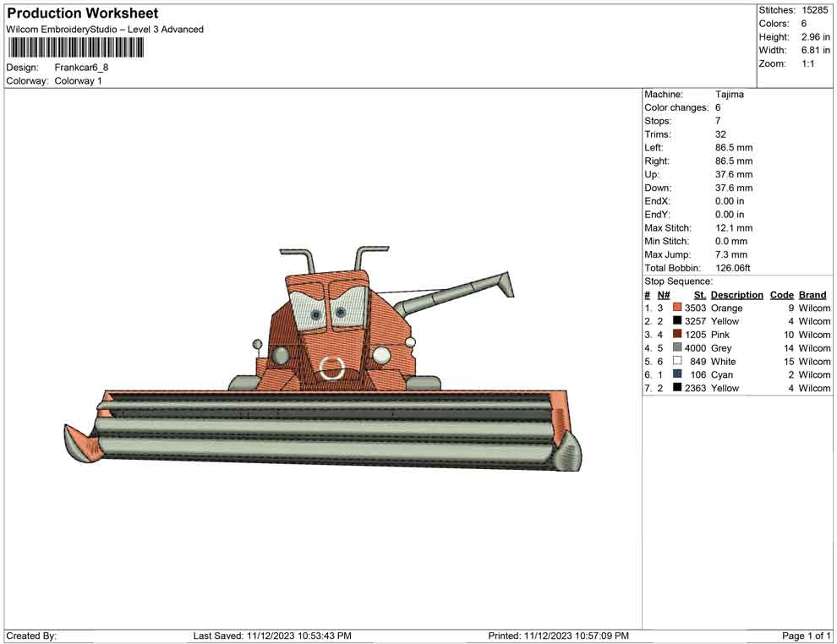Click the Stitches count 15285
The image size is (837, 644).
pos(815,10)
